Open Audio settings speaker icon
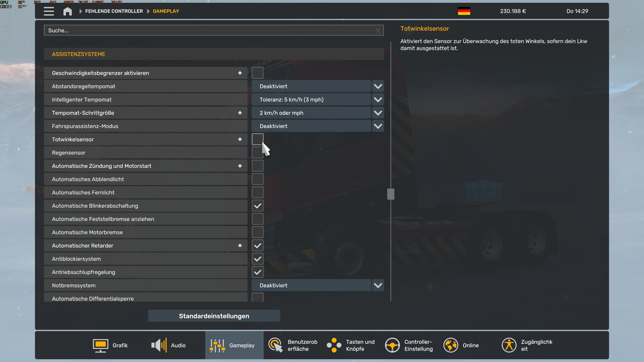644x362 pixels. [x=159, y=345]
